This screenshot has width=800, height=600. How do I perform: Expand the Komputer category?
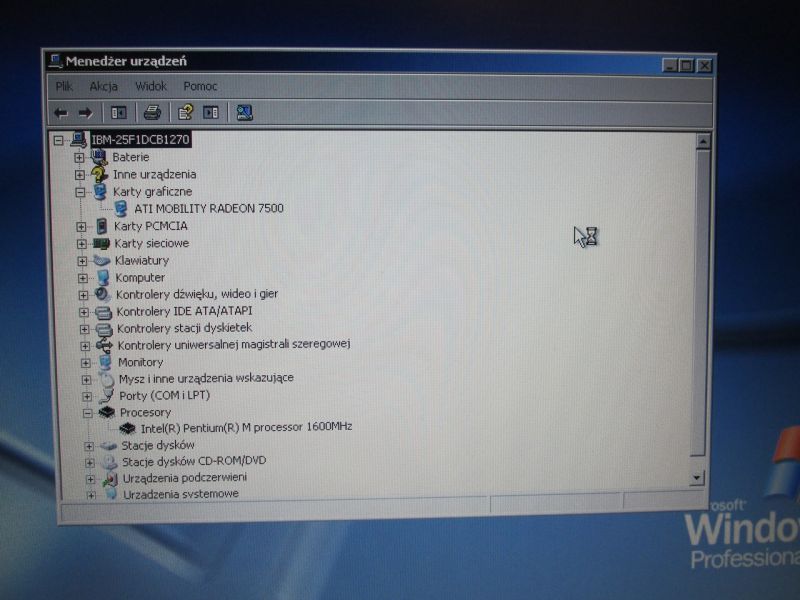(83, 278)
